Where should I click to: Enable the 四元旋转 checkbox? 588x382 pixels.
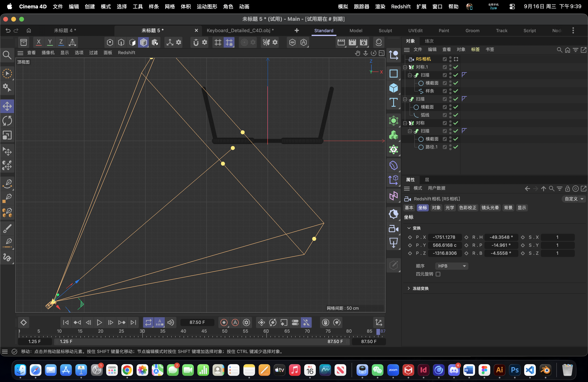pyautogui.click(x=438, y=274)
